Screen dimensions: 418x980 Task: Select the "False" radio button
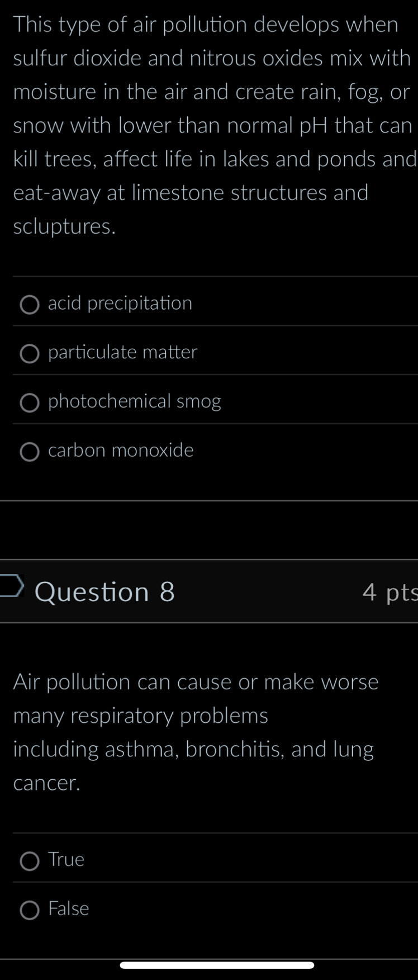pos(30,911)
